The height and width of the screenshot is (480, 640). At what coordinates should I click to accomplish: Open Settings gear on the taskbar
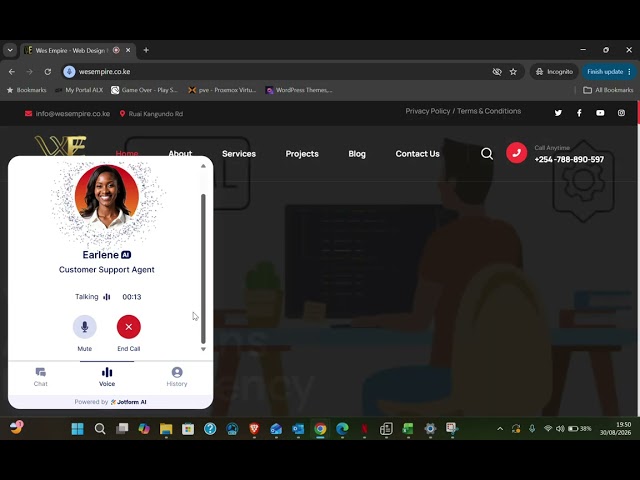pos(430,429)
